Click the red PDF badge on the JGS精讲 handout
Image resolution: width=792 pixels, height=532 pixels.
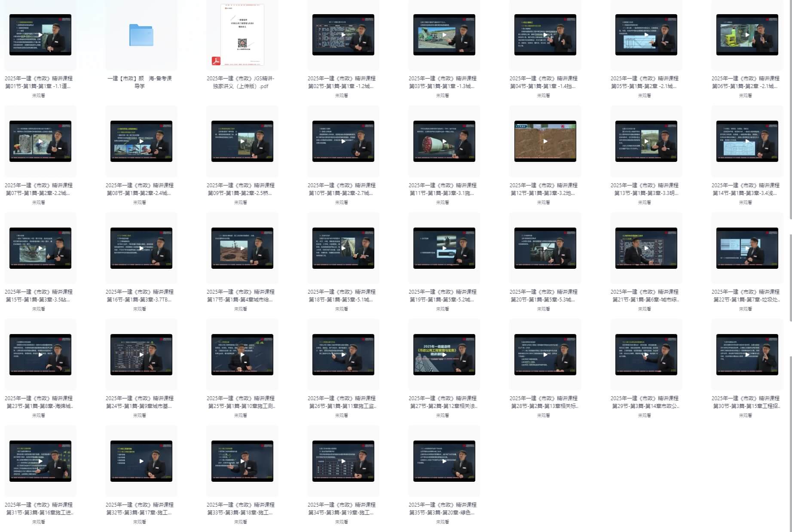coord(216,61)
